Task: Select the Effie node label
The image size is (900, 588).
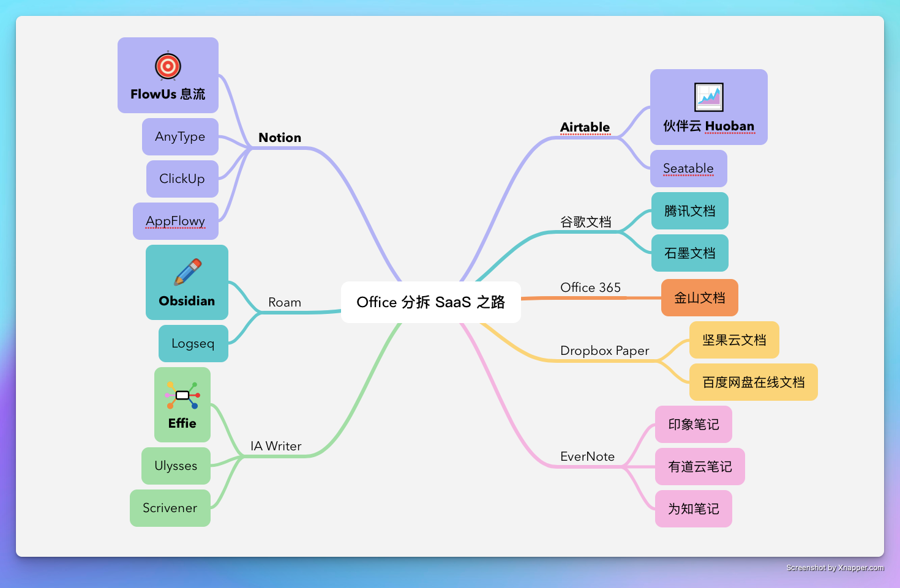Action: [182, 423]
